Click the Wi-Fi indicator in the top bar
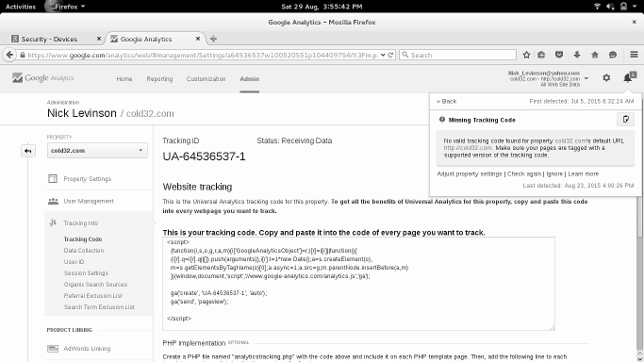The width and height of the screenshot is (644, 362). [x=597, y=7]
